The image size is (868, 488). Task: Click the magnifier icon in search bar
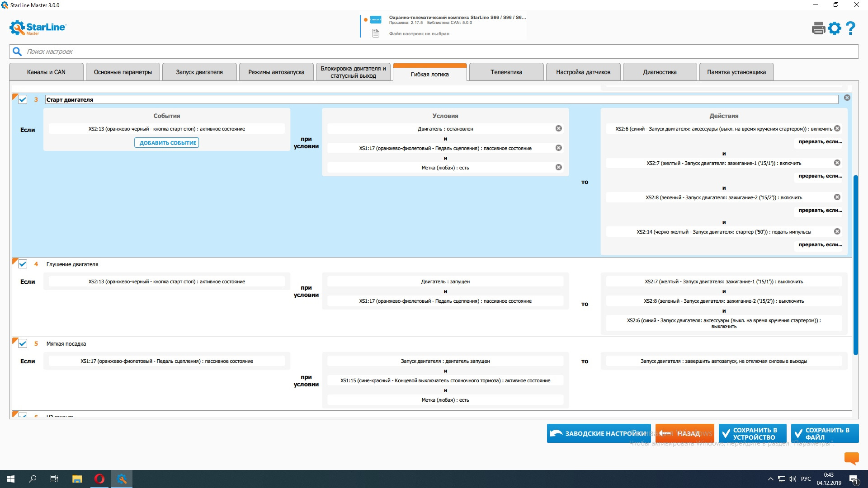(17, 52)
